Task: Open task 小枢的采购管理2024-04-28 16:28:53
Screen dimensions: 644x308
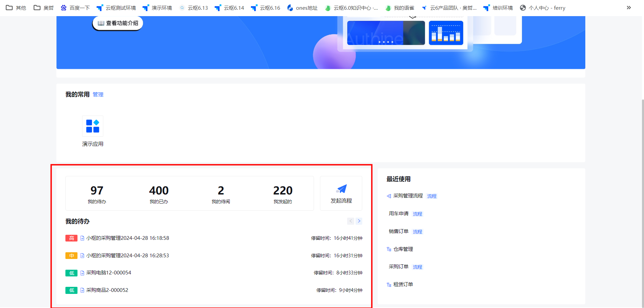Action: [x=127, y=256]
